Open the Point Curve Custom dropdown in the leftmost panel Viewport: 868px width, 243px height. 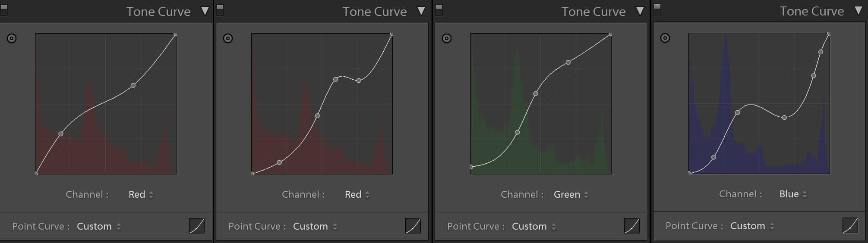[x=98, y=227]
